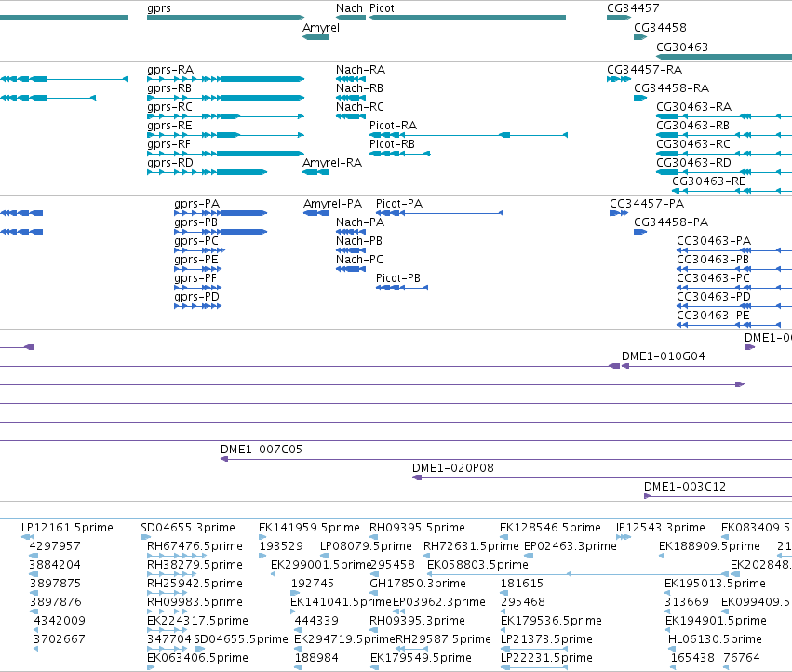Select the EK188909.5prime EST label
792x672 pixels.
[x=710, y=546]
